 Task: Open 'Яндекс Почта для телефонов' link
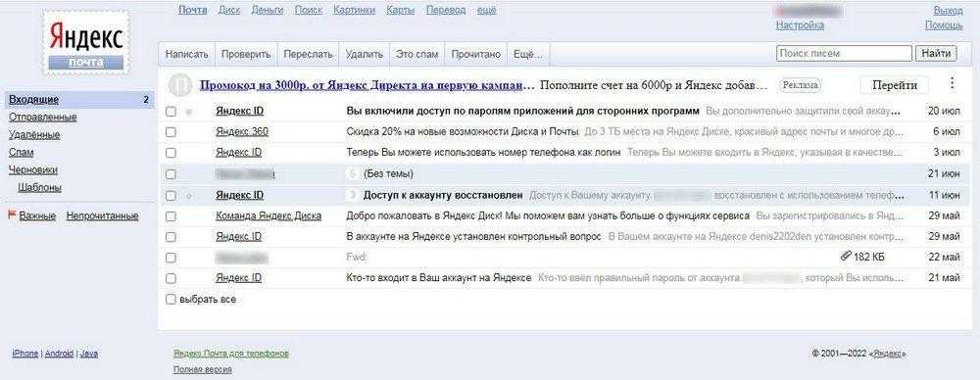pos(231,354)
